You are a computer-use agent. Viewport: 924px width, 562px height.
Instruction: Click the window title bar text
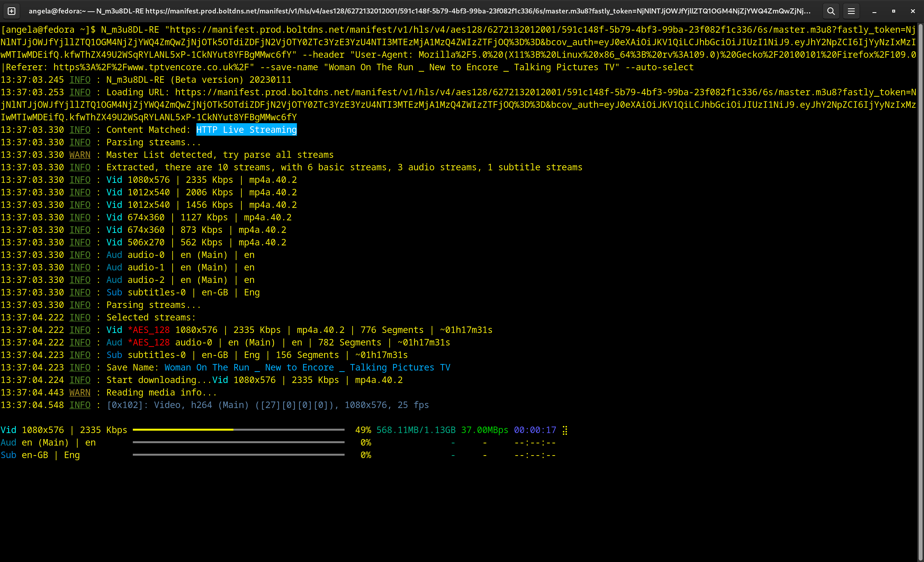(x=419, y=11)
